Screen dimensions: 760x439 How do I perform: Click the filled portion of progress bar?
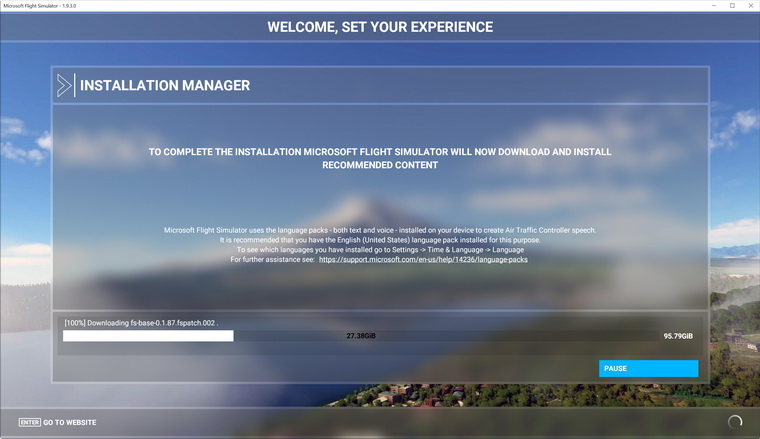148,336
